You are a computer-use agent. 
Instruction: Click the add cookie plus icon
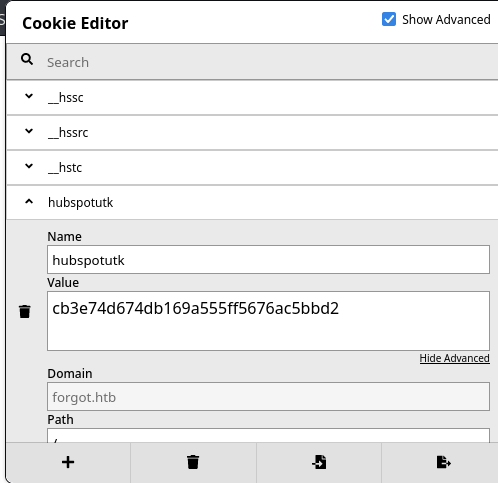point(68,462)
